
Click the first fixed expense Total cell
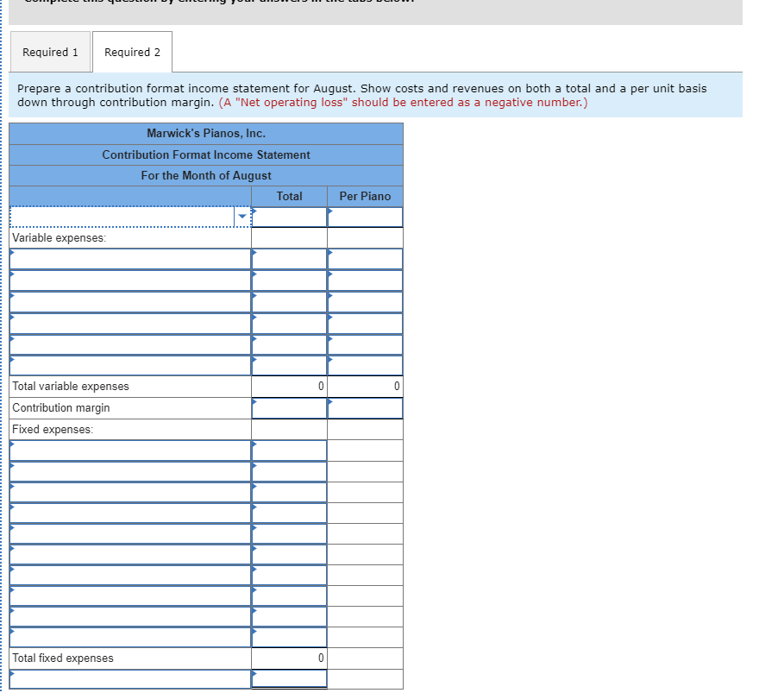pyautogui.click(x=289, y=450)
